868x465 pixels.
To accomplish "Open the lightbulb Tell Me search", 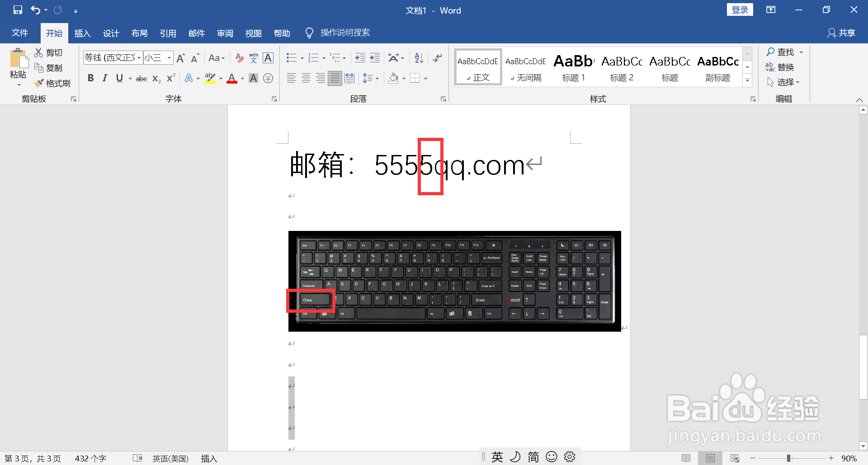I will click(309, 33).
